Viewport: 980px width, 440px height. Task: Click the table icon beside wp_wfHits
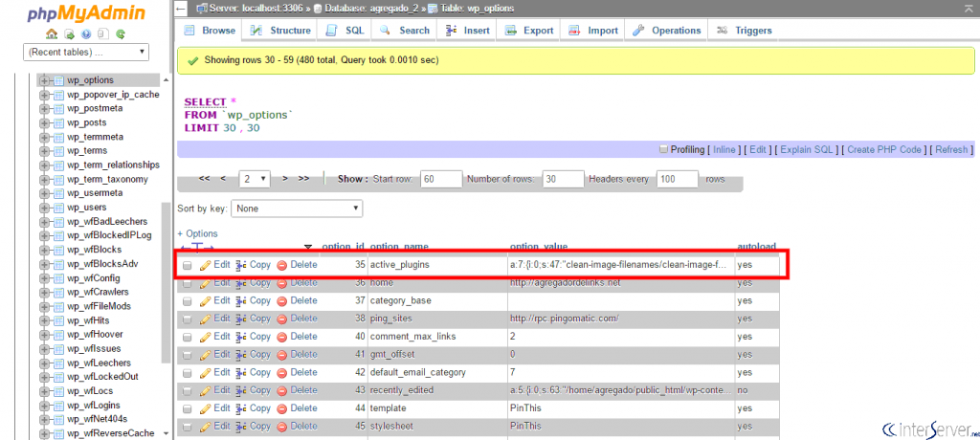click(x=58, y=320)
